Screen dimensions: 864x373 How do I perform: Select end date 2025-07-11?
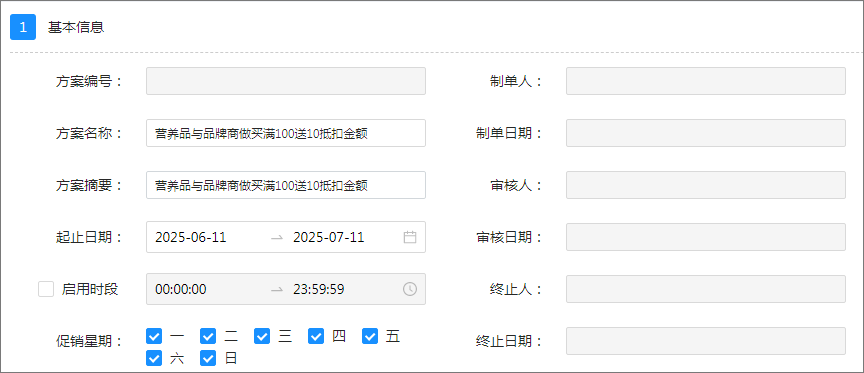tap(328, 237)
